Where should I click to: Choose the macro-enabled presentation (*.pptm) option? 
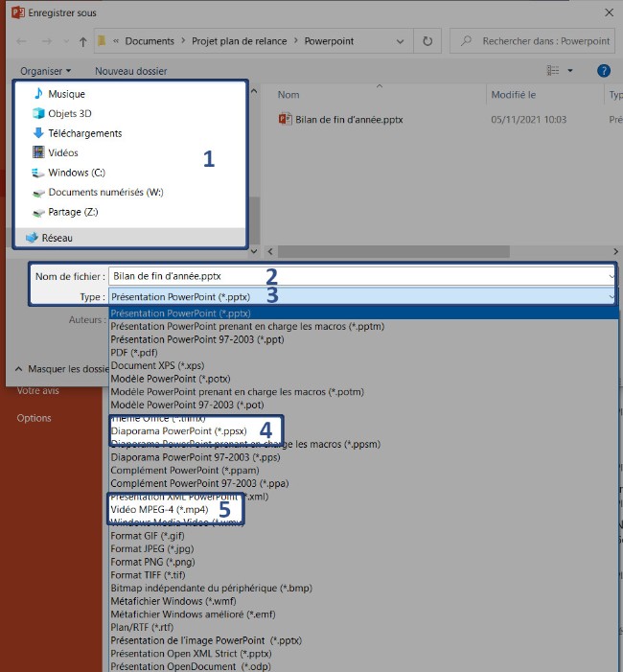247,327
